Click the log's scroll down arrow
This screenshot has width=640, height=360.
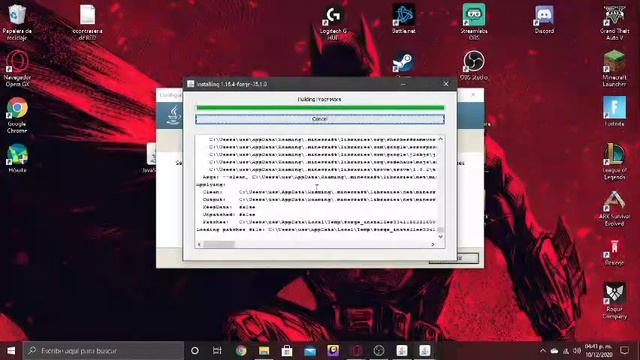pos(440,237)
